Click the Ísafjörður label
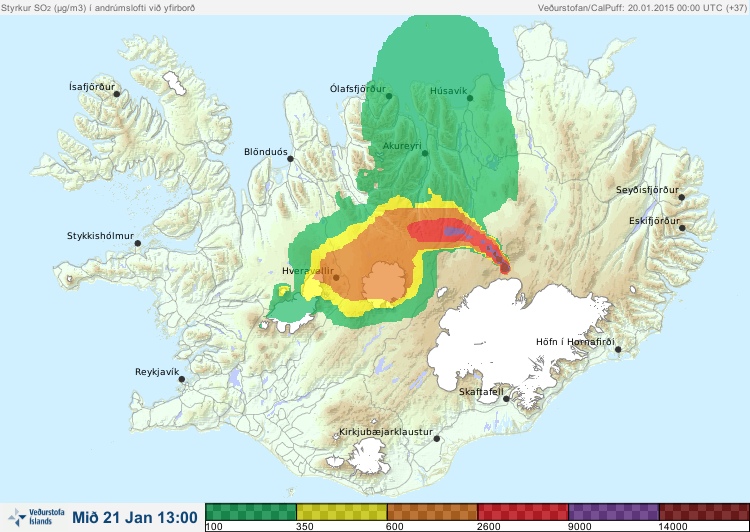 pyautogui.click(x=92, y=87)
